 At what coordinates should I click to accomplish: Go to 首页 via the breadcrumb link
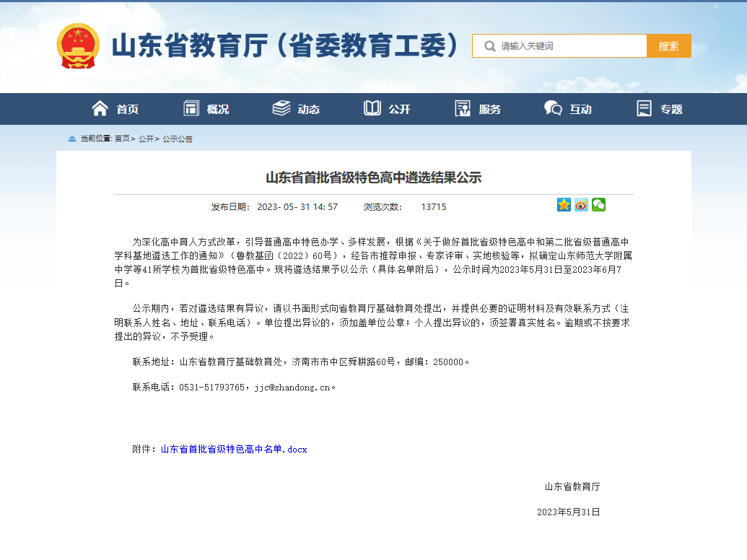[121, 139]
